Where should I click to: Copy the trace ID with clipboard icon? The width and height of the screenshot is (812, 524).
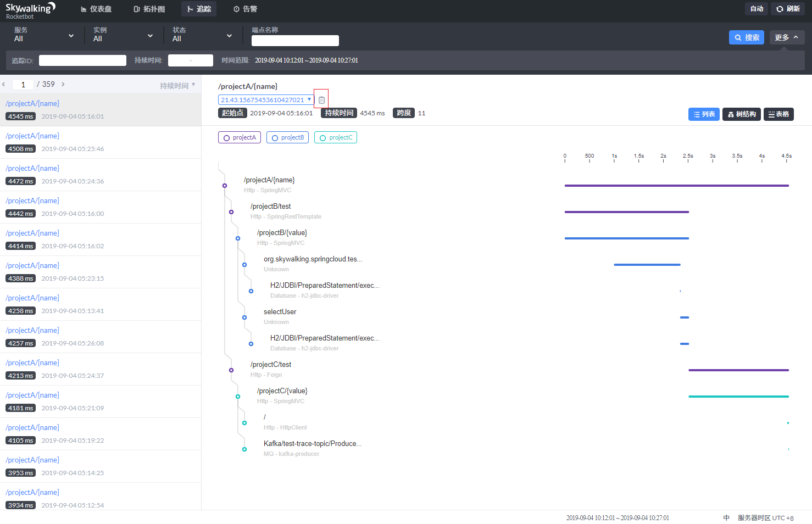(321, 100)
